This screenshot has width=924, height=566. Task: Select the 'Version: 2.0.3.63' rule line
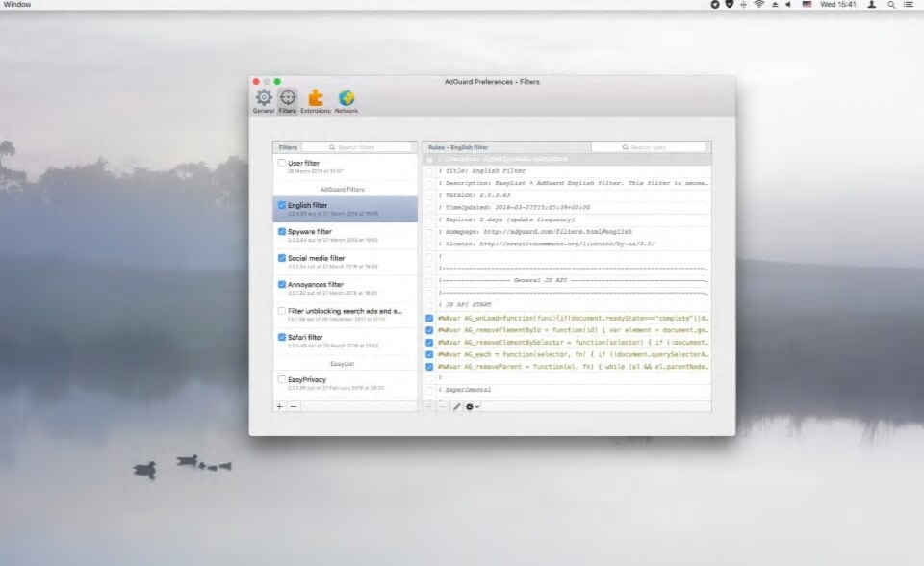(x=567, y=195)
